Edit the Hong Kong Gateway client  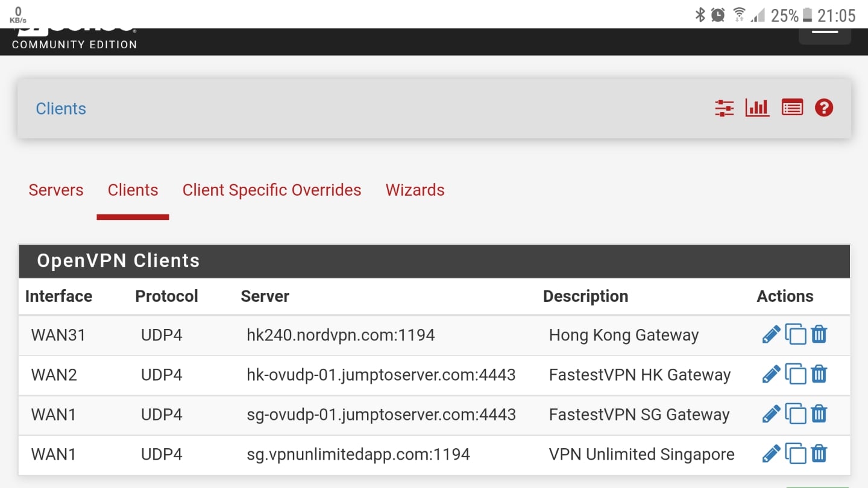pyautogui.click(x=771, y=334)
